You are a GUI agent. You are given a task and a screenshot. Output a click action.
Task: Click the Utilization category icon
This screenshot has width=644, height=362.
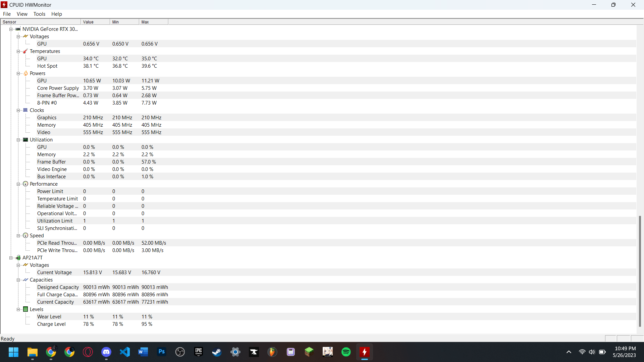coord(25,140)
